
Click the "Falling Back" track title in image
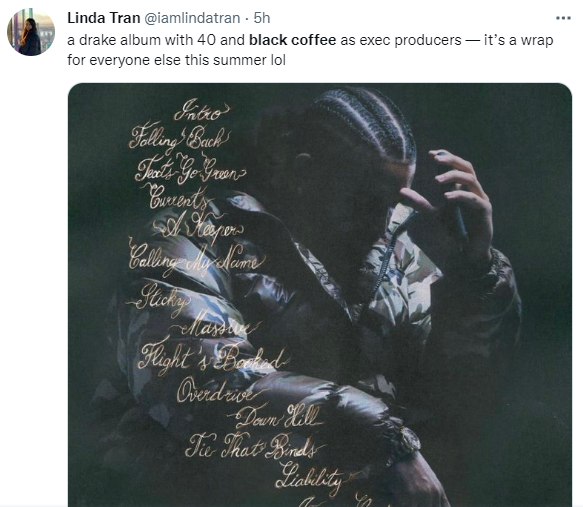pyautogui.click(x=179, y=138)
